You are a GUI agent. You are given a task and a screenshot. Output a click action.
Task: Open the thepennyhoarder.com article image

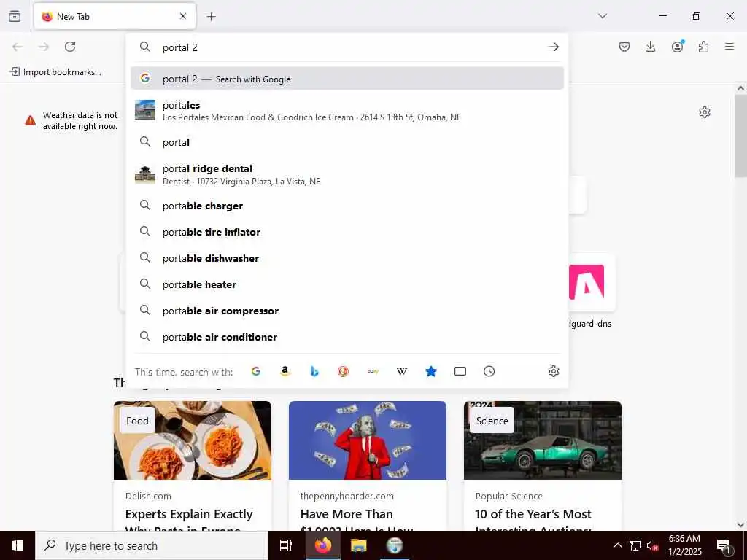368,440
